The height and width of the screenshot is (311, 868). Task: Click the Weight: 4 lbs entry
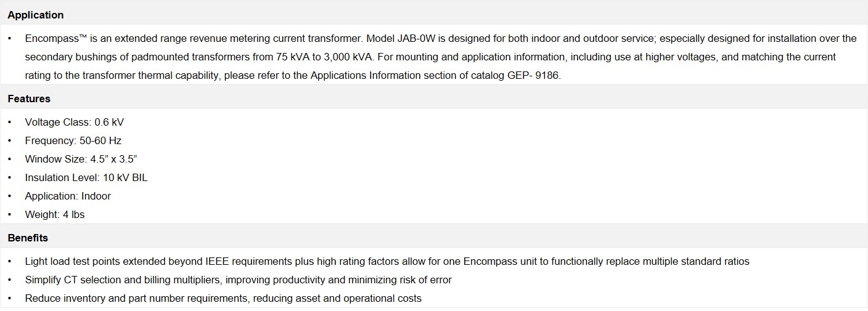click(x=54, y=214)
